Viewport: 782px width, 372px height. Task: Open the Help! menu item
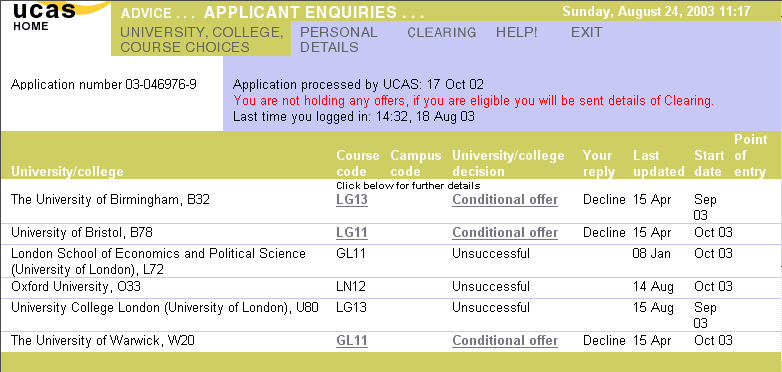[517, 32]
